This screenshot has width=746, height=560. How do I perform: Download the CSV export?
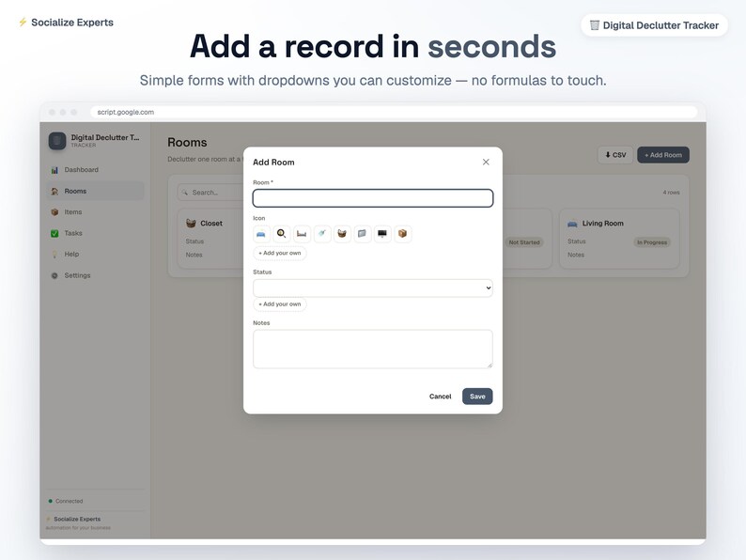coord(615,155)
